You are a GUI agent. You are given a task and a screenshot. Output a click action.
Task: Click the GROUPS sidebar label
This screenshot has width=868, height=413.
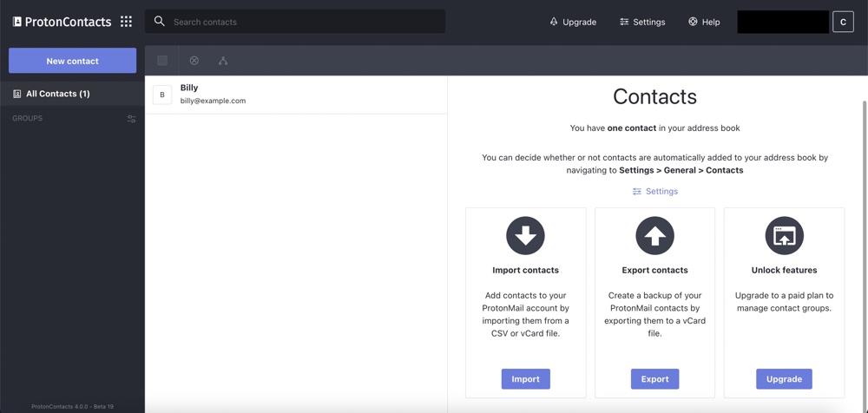[x=27, y=119]
